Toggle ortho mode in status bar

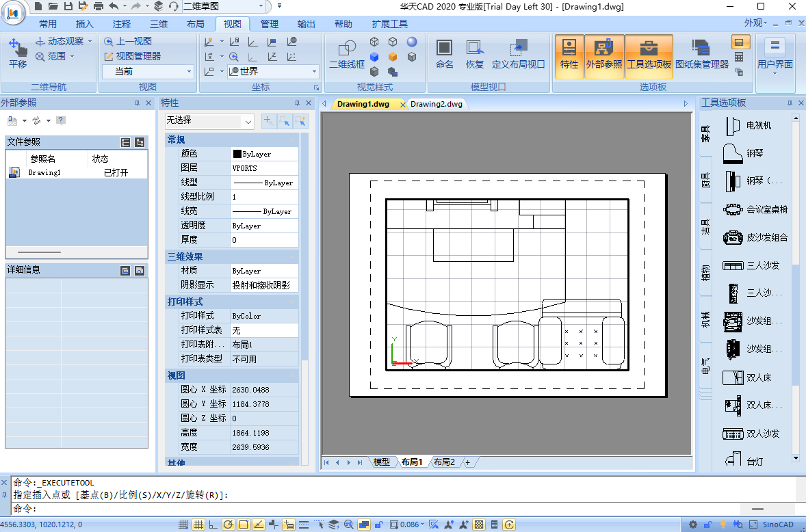[x=213, y=524]
